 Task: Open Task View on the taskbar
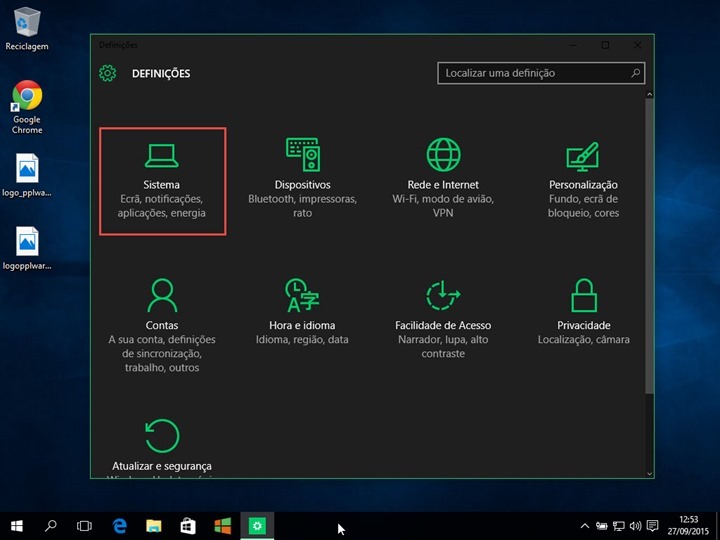tap(85, 525)
